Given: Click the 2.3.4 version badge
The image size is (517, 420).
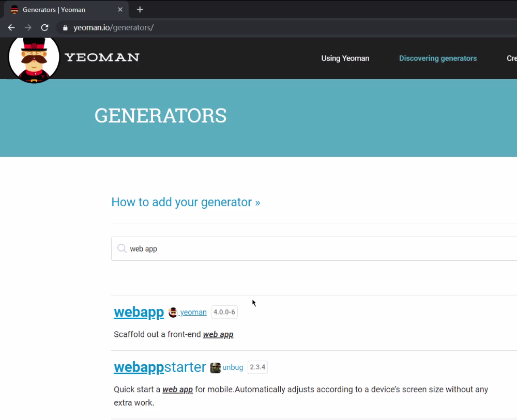Looking at the screenshot, I should [x=257, y=367].
